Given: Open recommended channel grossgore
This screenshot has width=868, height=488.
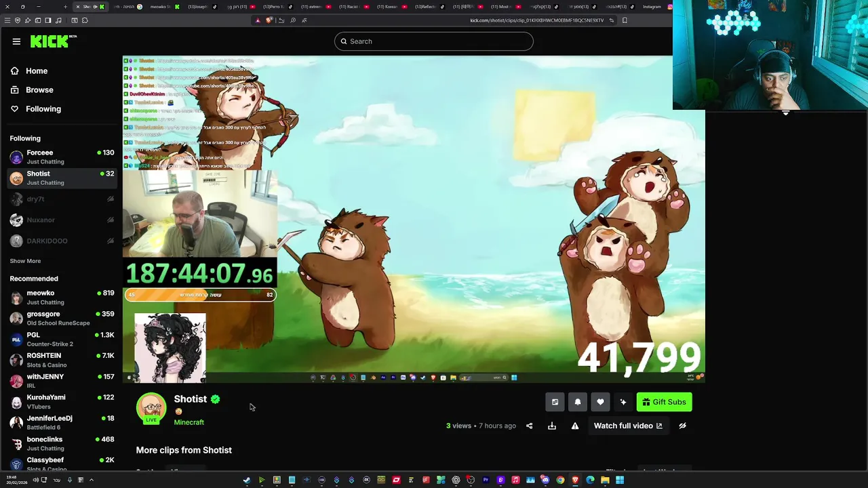Looking at the screenshot, I should pos(62,318).
